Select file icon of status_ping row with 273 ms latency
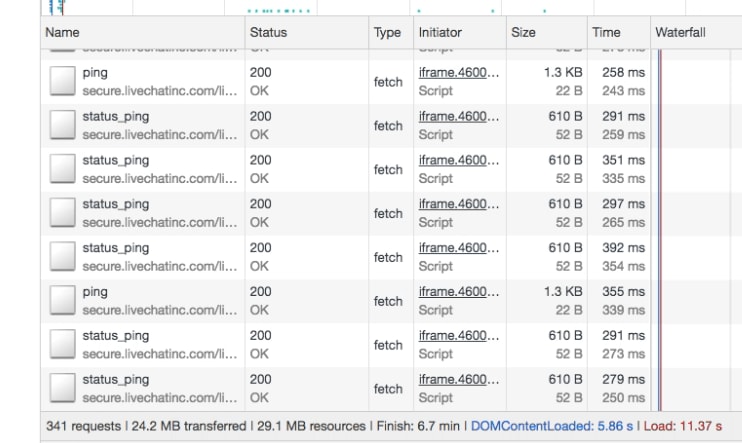Viewport: 742px width, 443px height. tap(62, 344)
